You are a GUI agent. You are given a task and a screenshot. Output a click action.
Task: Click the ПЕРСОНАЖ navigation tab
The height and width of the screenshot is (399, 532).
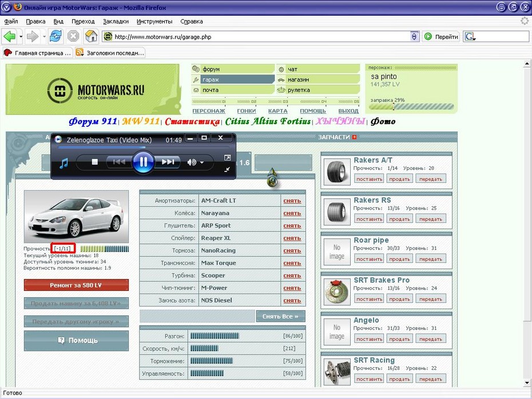[x=209, y=111]
